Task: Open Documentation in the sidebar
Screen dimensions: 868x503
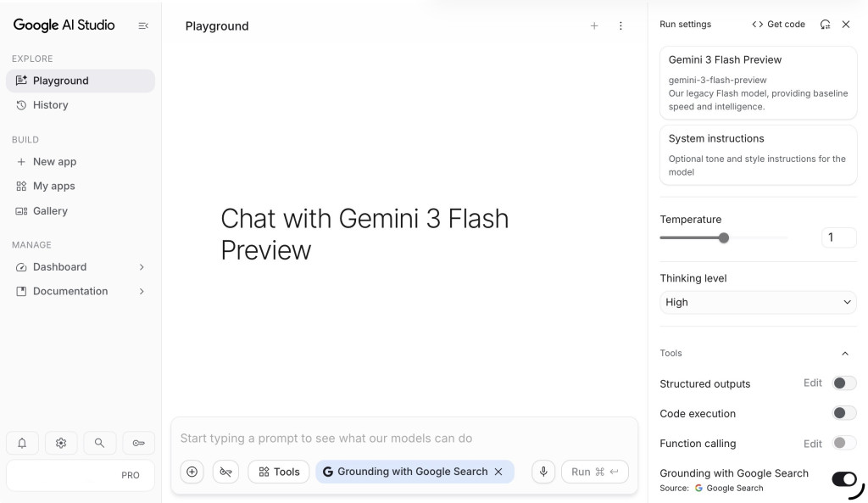Action: click(81, 292)
